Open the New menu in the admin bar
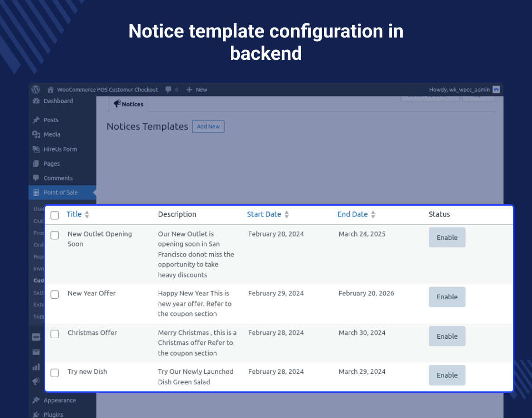Image resolution: width=532 pixels, height=418 pixels. [196, 89]
